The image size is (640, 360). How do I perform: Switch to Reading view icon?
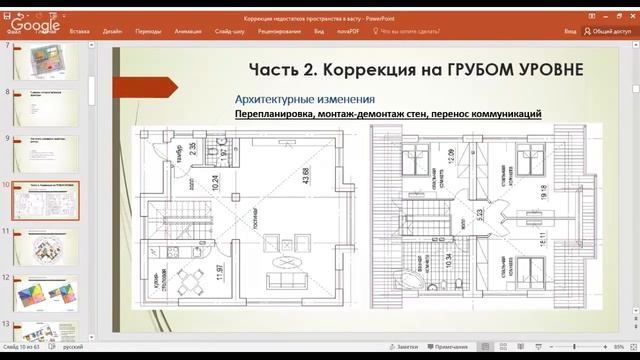(520, 347)
